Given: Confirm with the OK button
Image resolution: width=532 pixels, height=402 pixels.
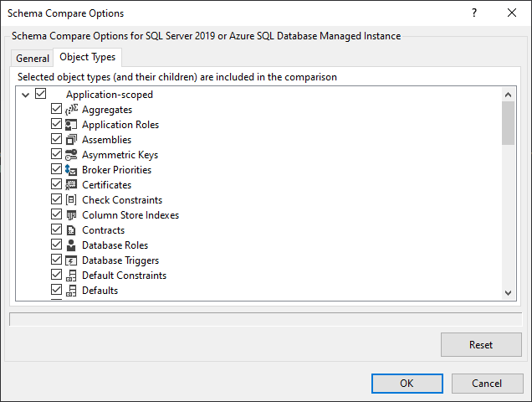Looking at the screenshot, I should click(407, 384).
